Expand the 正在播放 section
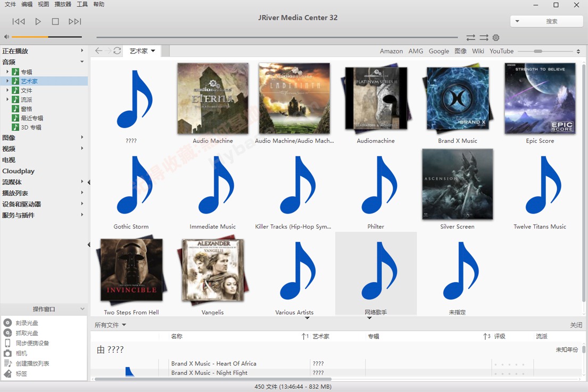 82,50
